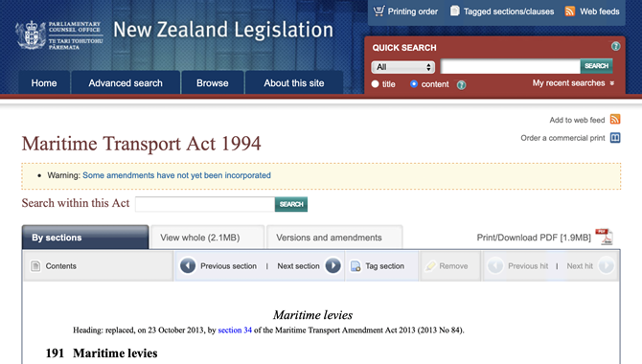642x364 pixels.
Task: Open the All category dropdown
Action: 402,67
